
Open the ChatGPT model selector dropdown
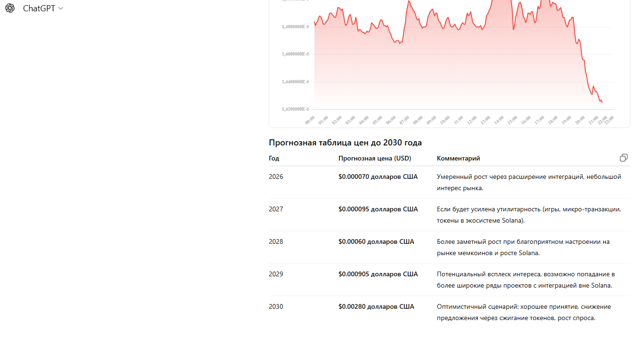[x=43, y=8]
